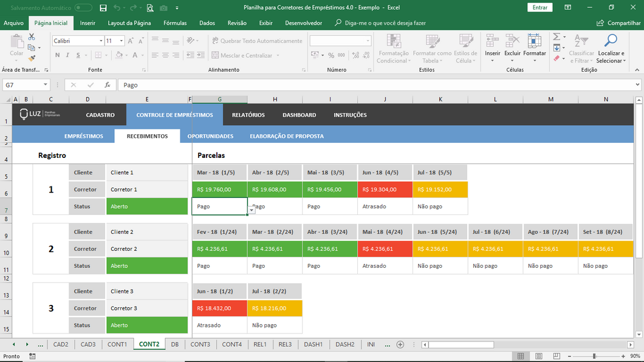Open the validation dropdown on cell G7
Image resolution: width=644 pixels, height=362 pixels.
point(252,210)
